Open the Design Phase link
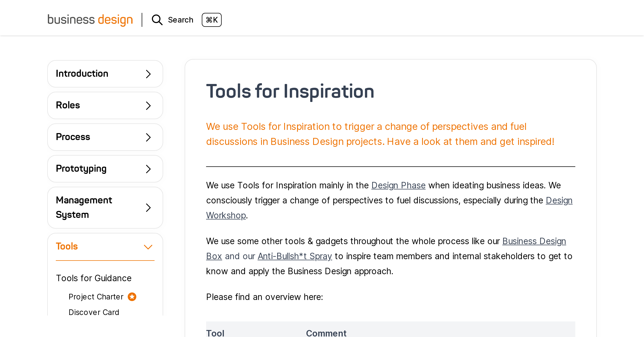This screenshot has width=644, height=337. 398,185
